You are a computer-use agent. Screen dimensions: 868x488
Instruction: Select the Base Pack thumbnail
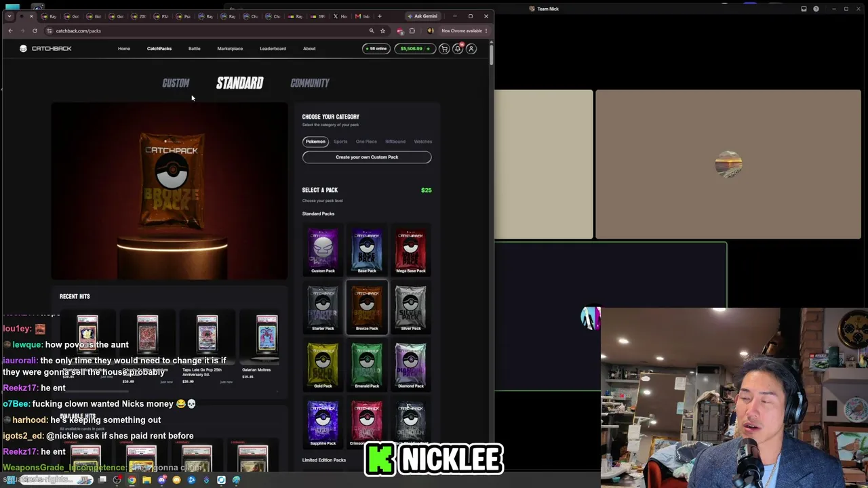367,251
